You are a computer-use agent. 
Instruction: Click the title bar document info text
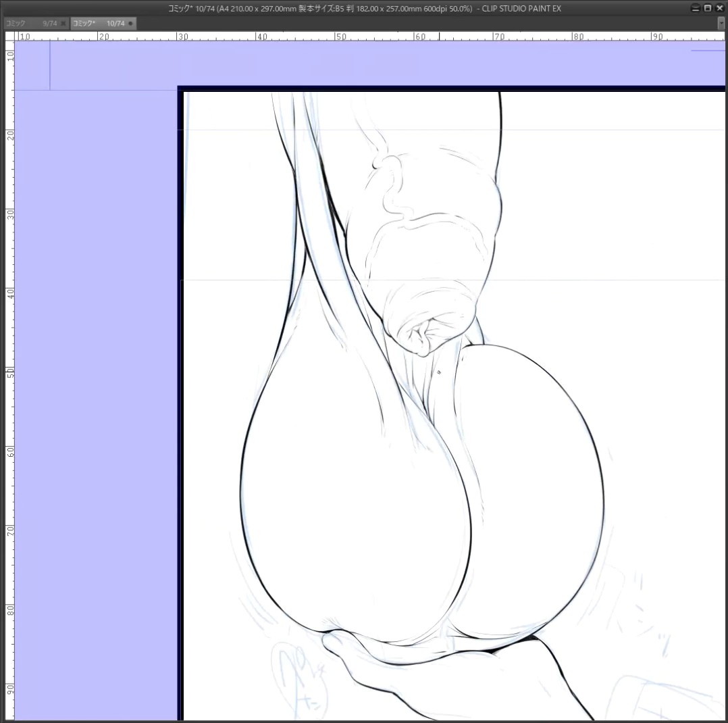(x=365, y=8)
